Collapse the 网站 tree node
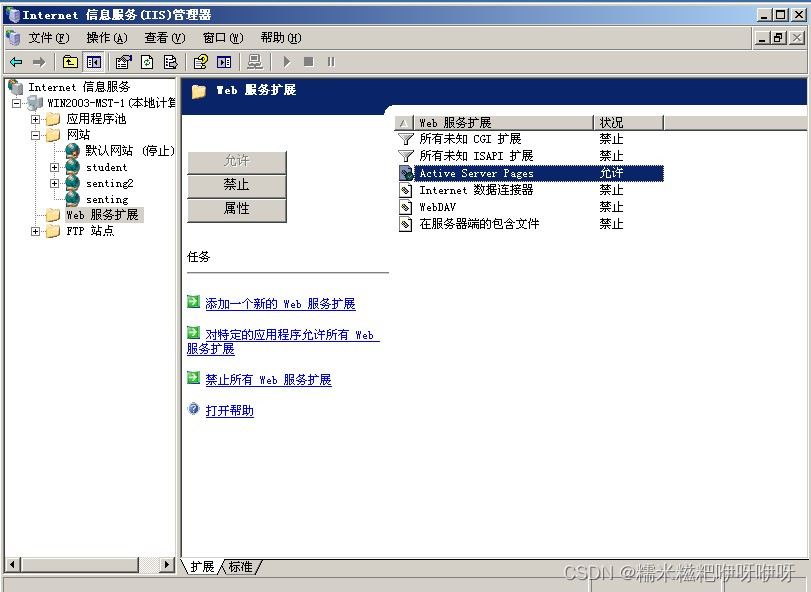 click(35, 135)
